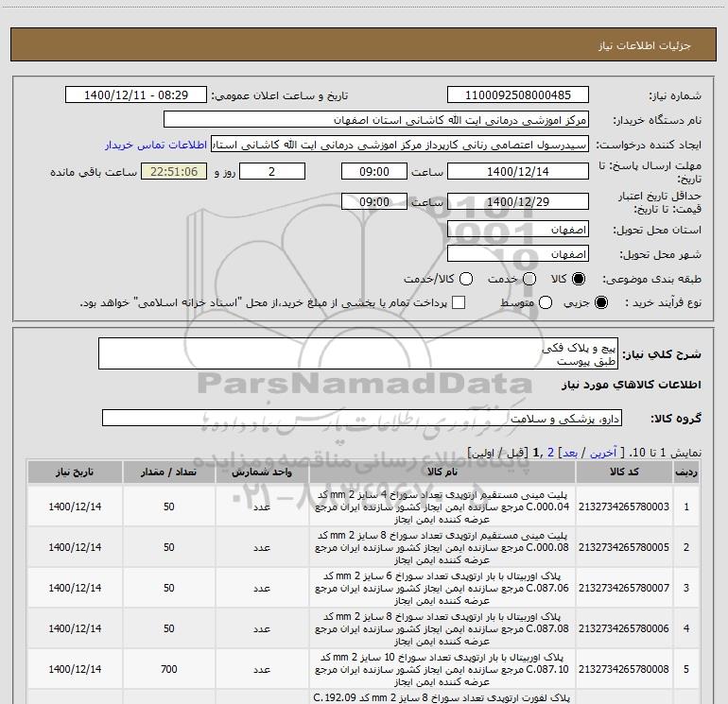The width and height of the screenshot is (728, 704).
Task: Go to آخرین page link
Action: coord(603,453)
